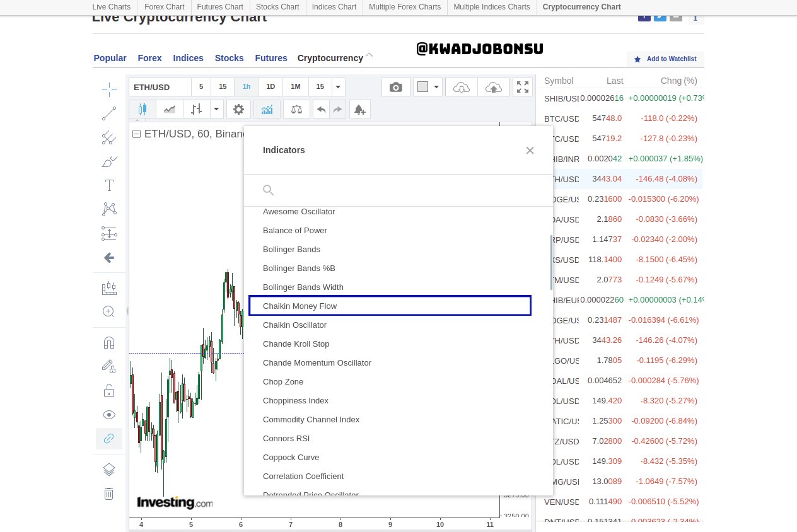
Task: Click the ETH/USD symbol input field
Action: pyautogui.click(x=160, y=87)
